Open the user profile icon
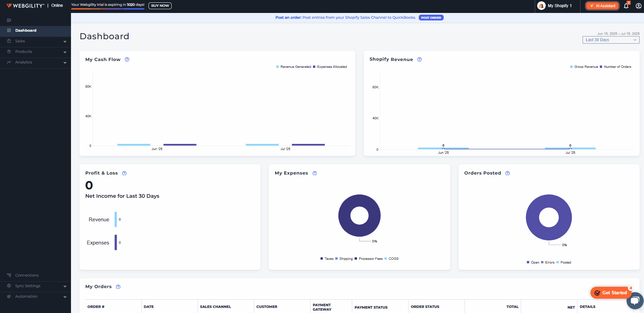Screen dimensions: 644x313 point(638,6)
